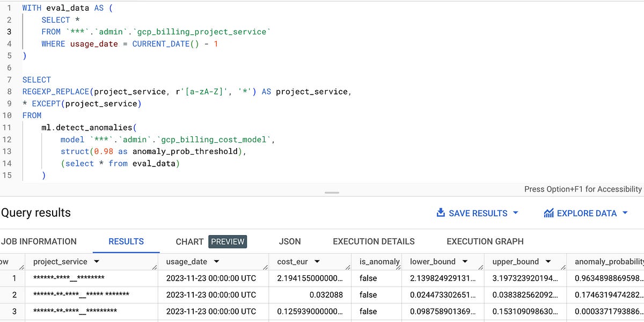Screen dimensions: 644x322
Task: Select the RESULTS tab
Action: click(x=126, y=241)
